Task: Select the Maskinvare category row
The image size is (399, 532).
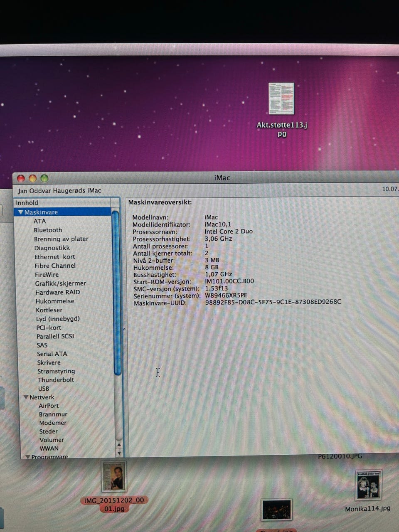Action: pos(63,212)
